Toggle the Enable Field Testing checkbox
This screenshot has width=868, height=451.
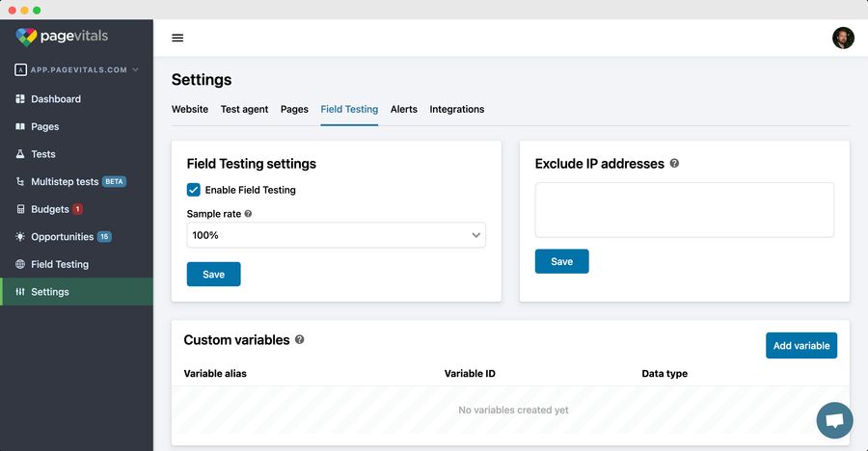(194, 190)
